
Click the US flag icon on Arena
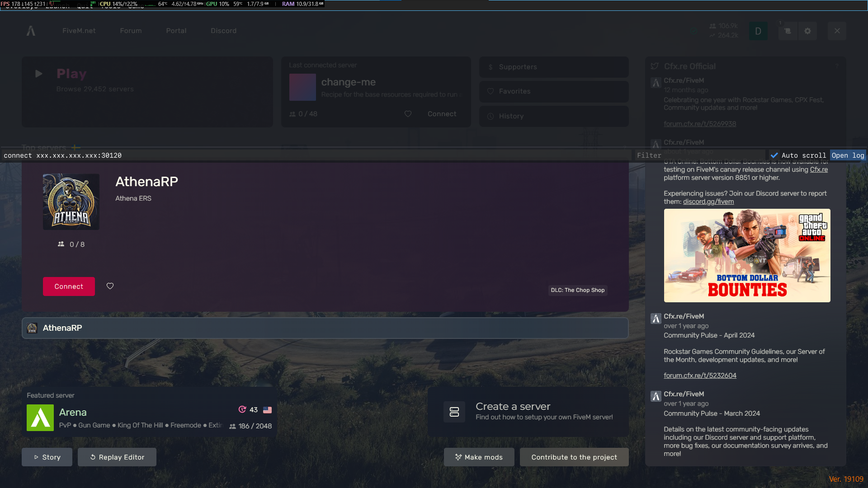pos(268,410)
